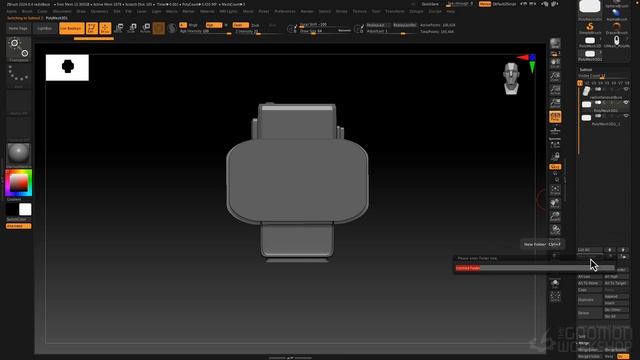
Task: Toggle eye icon of third subtool row
Action: (626, 116)
